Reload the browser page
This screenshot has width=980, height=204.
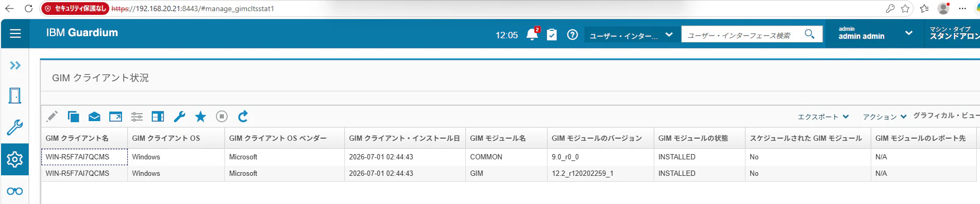coord(29,8)
